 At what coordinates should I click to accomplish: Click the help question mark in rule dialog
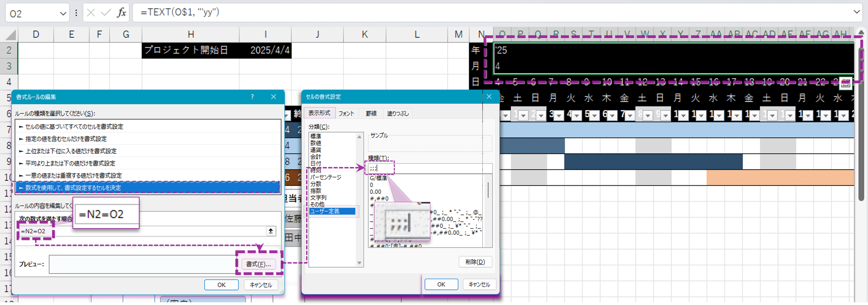(x=252, y=97)
